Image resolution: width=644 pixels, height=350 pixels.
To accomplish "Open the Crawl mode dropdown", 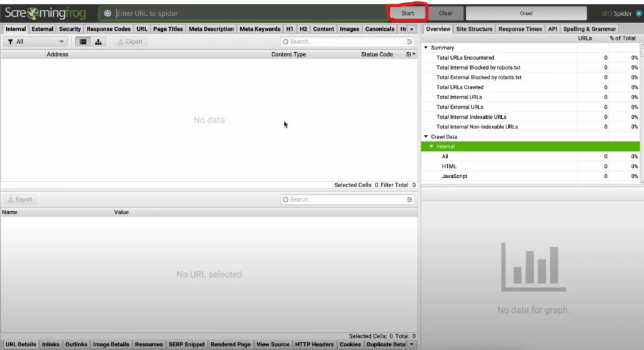I will 526,14.
